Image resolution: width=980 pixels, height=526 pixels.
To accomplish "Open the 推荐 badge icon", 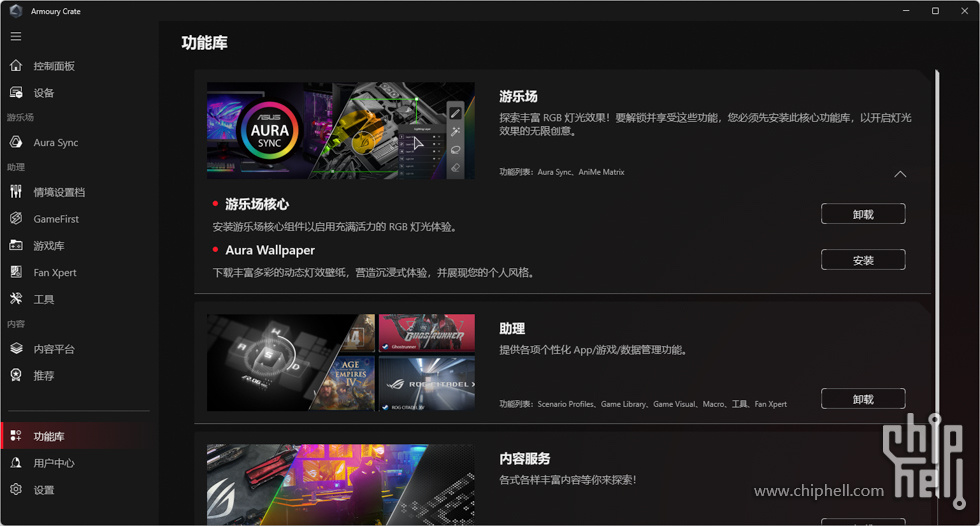I will [16, 375].
